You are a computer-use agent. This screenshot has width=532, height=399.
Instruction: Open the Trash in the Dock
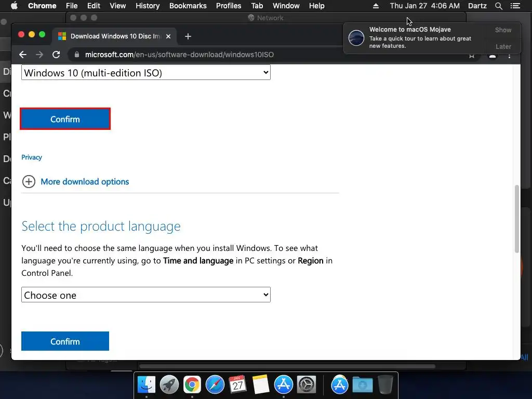click(385, 385)
